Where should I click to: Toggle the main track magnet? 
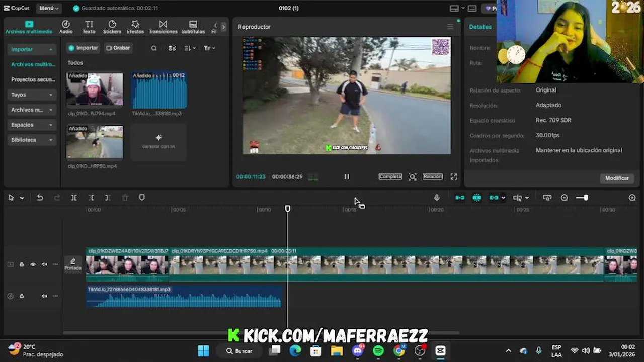click(x=460, y=198)
